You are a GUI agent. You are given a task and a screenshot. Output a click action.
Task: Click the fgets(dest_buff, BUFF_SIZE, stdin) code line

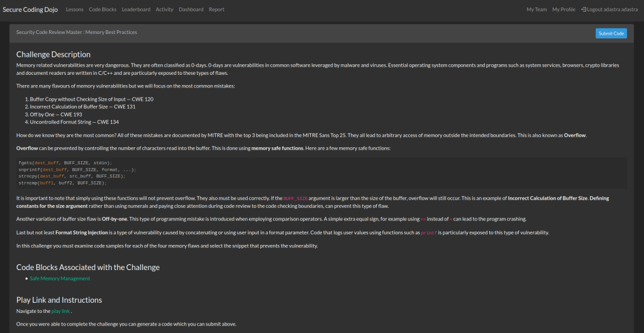click(65, 163)
